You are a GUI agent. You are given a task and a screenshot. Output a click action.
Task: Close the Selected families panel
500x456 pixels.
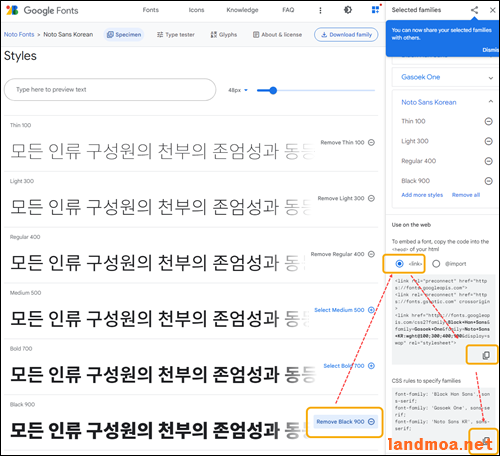click(x=492, y=10)
